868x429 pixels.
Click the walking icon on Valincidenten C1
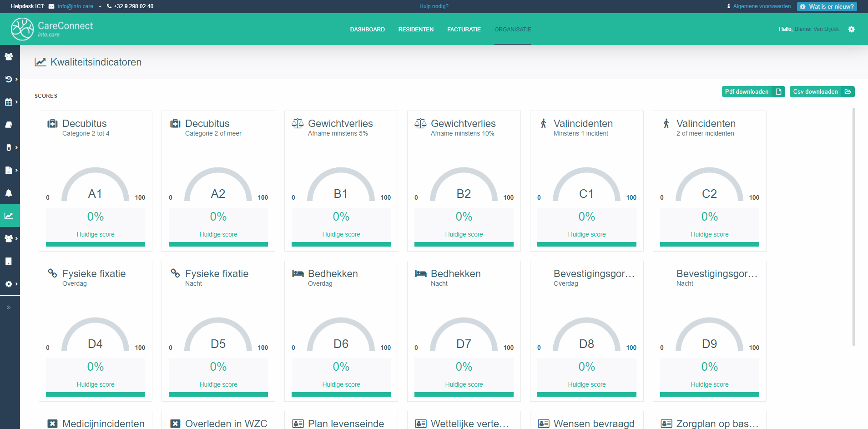pos(544,123)
